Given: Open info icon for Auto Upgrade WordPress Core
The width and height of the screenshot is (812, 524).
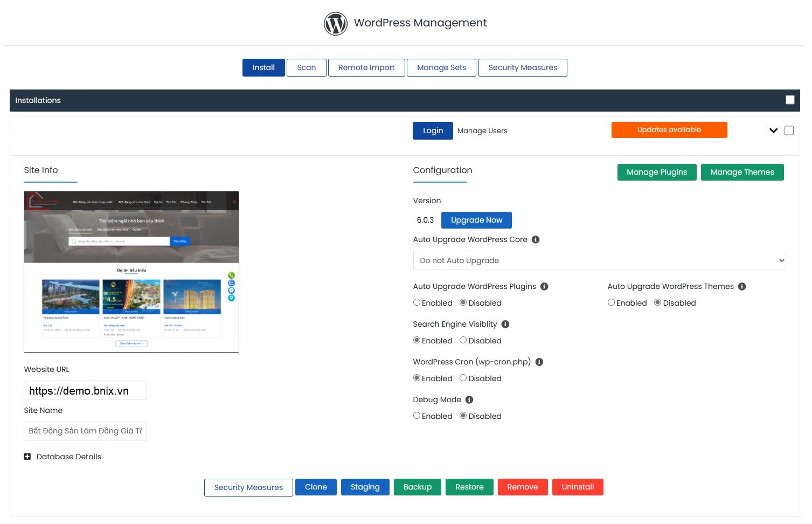Looking at the screenshot, I should tap(536, 240).
